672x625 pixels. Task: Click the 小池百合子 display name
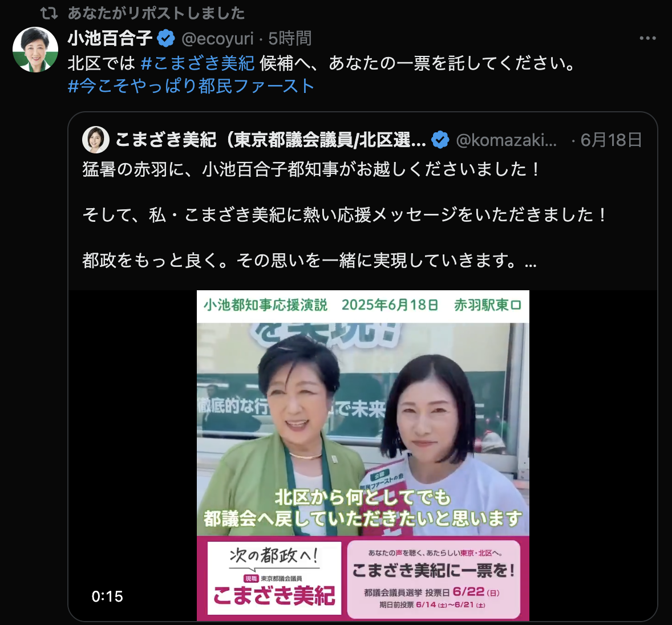point(110,38)
